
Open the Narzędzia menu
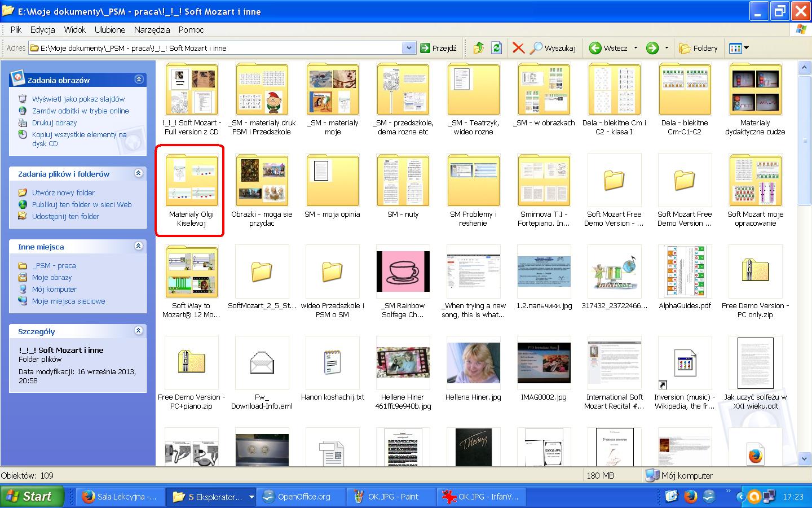tap(152, 29)
